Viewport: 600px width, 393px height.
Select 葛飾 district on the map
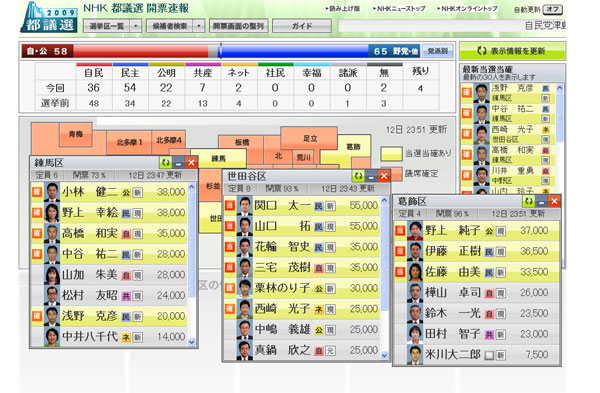pyautogui.click(x=353, y=147)
